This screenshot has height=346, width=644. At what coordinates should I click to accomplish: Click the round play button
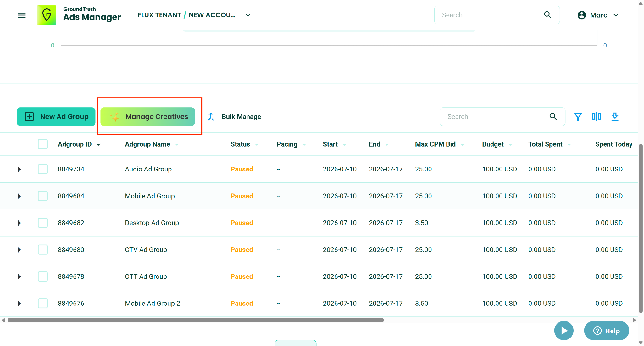[564, 331]
